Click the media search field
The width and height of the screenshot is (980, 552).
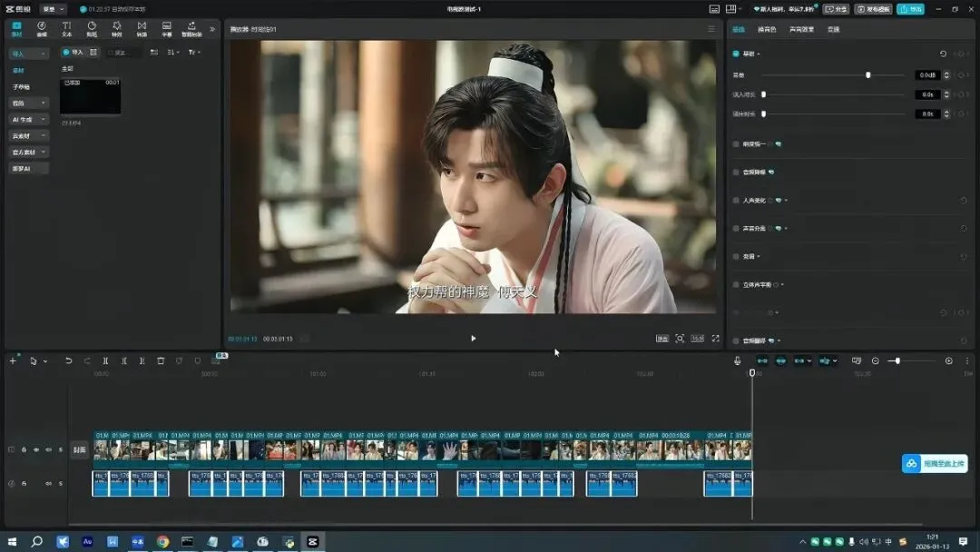click(123, 53)
